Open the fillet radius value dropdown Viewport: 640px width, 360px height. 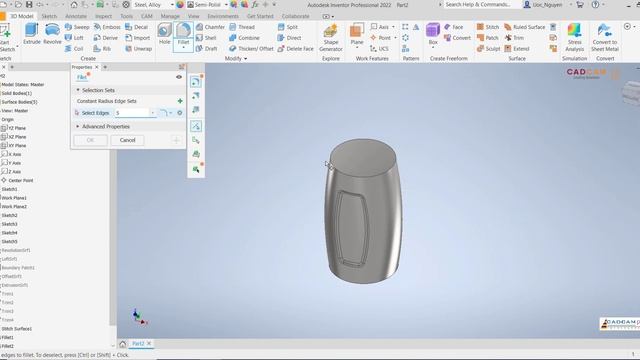click(153, 113)
